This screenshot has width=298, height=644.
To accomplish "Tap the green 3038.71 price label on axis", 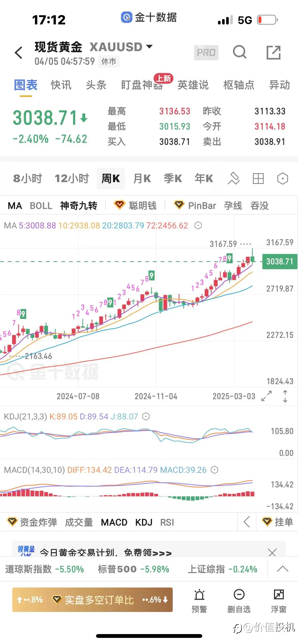I will click(x=280, y=261).
